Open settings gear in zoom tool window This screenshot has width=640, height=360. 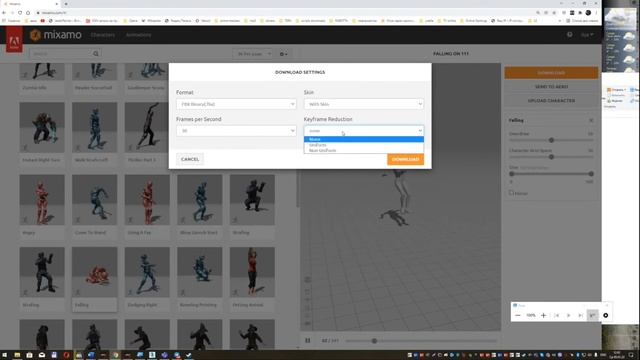pos(606,316)
